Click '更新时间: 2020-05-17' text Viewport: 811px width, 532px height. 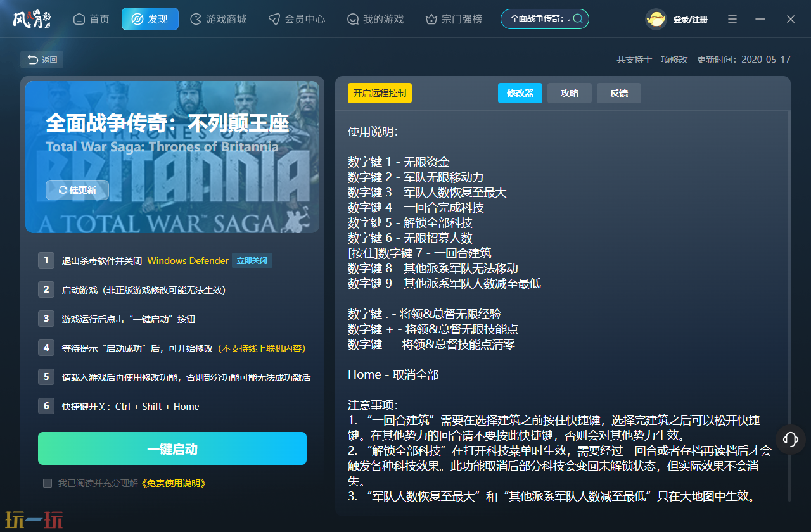tap(744, 60)
